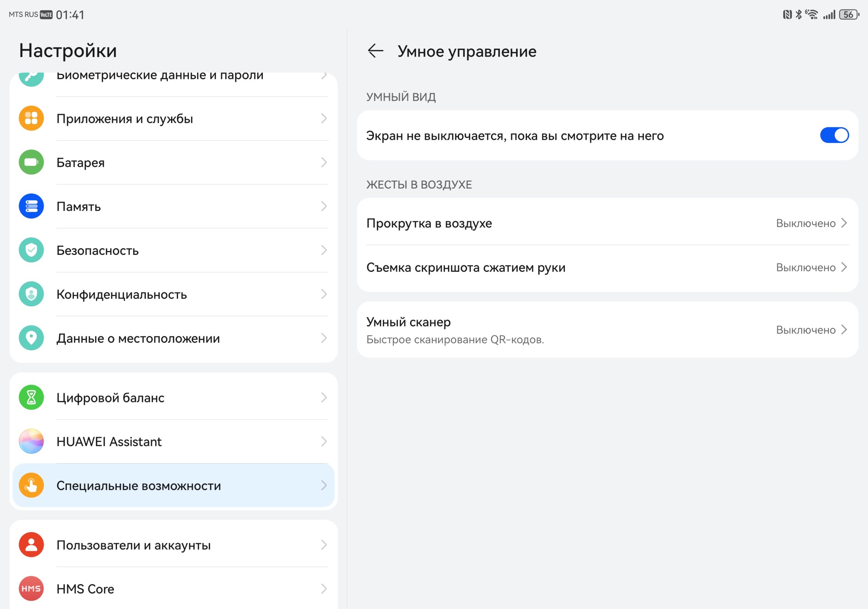The width and height of the screenshot is (868, 609).
Task: Tap the Wi-Fi status icon
Action: point(812,15)
